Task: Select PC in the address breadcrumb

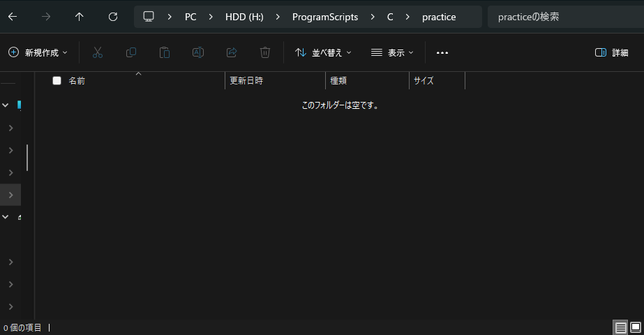Action: pyautogui.click(x=190, y=17)
